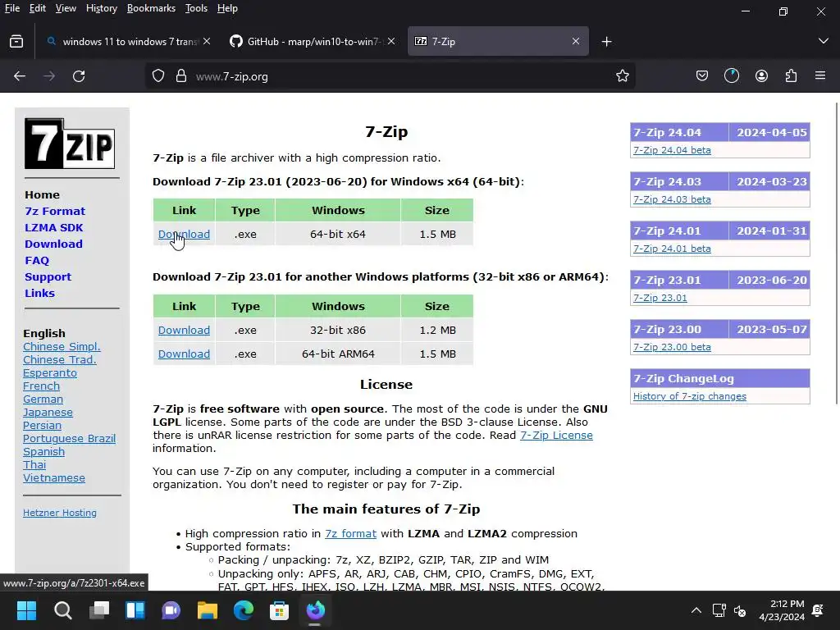This screenshot has height=630, width=840.
Task: Open the Chat app on taskbar
Action: click(171, 610)
